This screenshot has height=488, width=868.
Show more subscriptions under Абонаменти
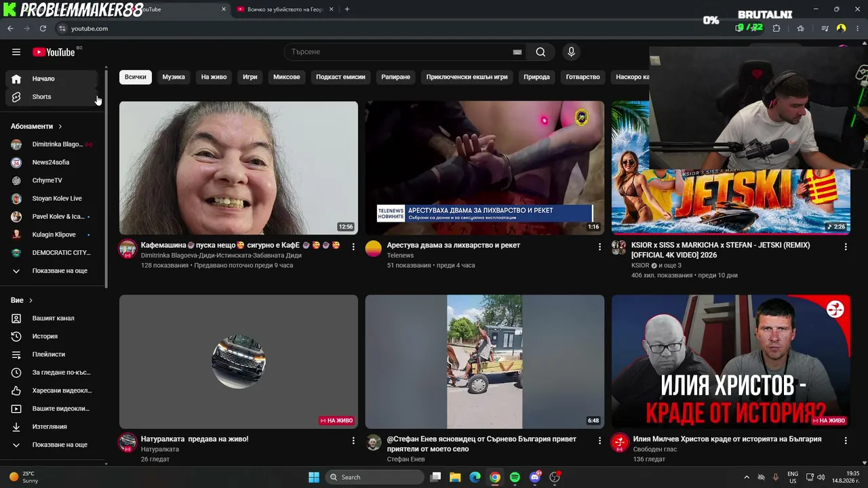click(52, 271)
